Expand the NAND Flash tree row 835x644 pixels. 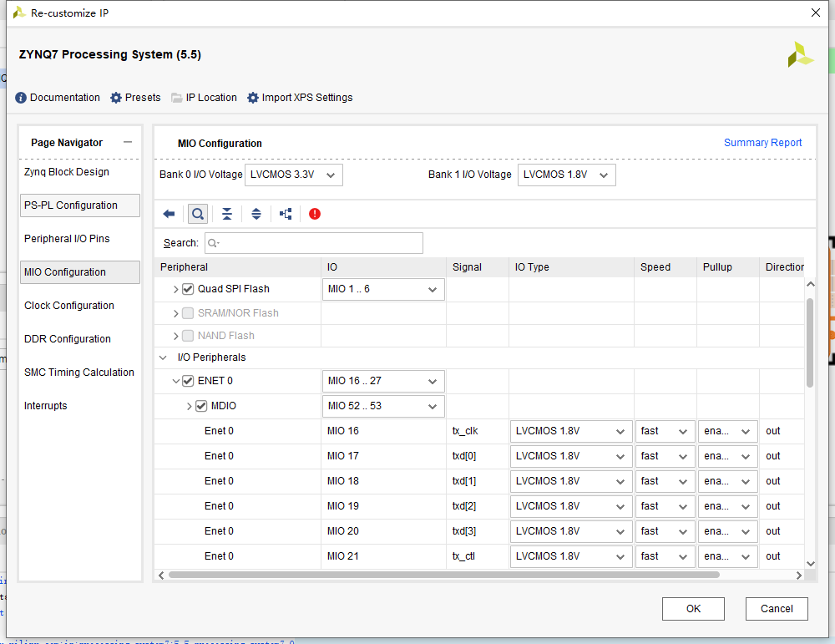pyautogui.click(x=175, y=336)
